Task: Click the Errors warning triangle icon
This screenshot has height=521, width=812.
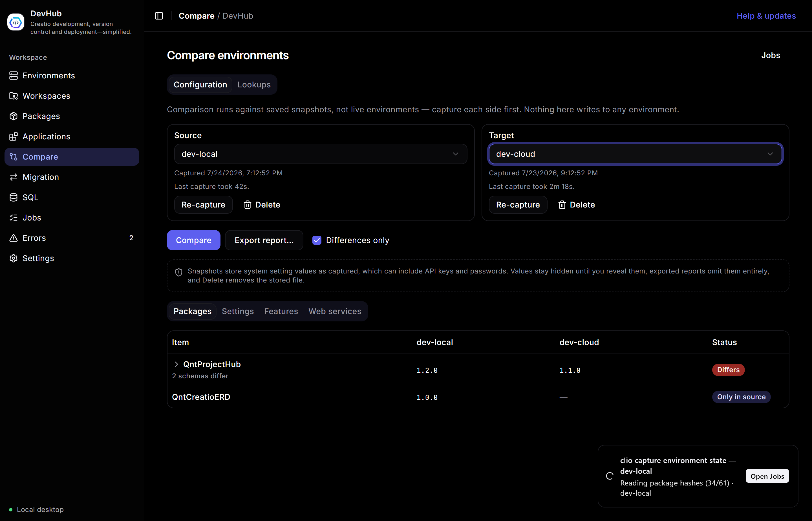Action: 14,238
